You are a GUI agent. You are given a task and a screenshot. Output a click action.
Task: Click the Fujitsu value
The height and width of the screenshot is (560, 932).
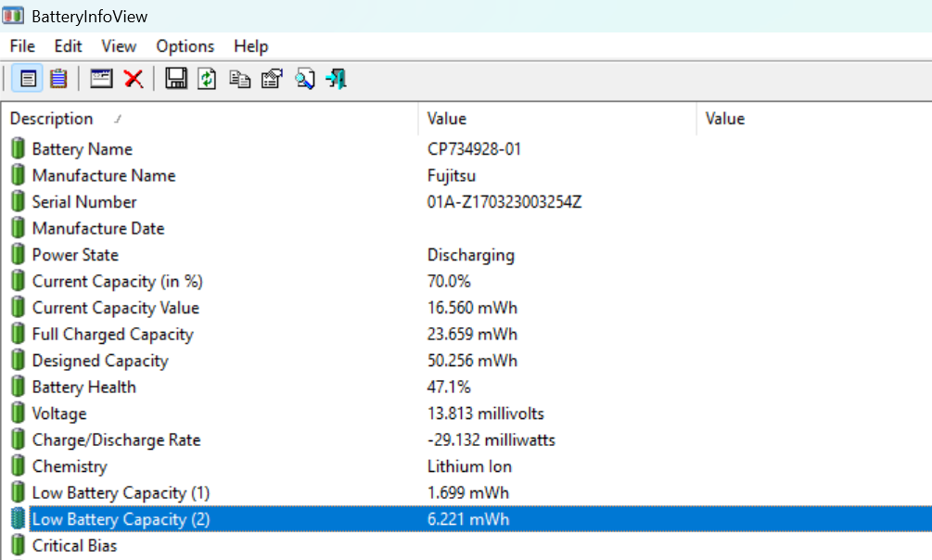(x=451, y=176)
